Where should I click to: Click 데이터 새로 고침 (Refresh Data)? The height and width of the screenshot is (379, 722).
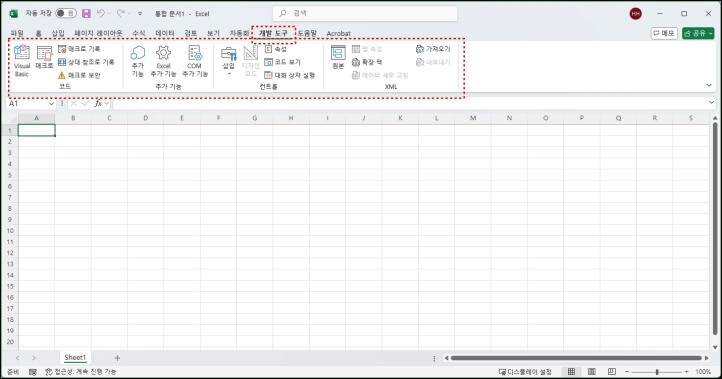pos(380,75)
